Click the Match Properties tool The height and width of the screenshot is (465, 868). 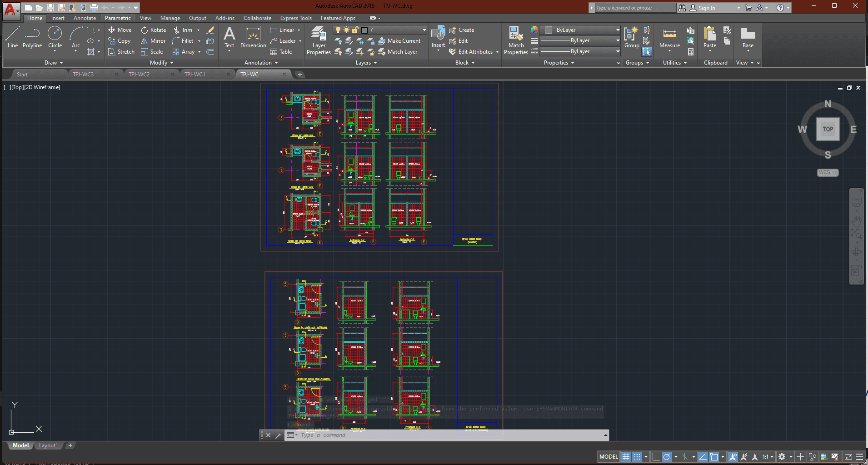(516, 40)
